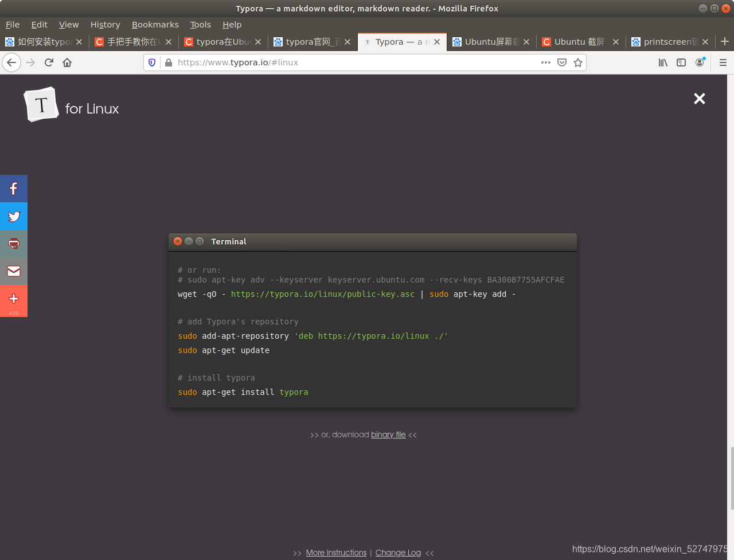The width and height of the screenshot is (734, 560).
Task: Open the Edit menu
Action: tap(39, 25)
